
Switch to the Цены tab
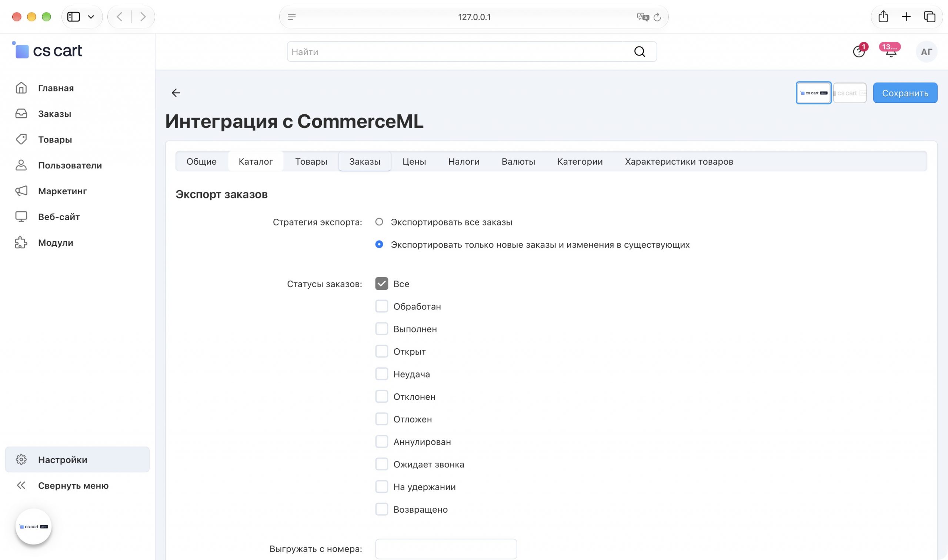point(414,161)
